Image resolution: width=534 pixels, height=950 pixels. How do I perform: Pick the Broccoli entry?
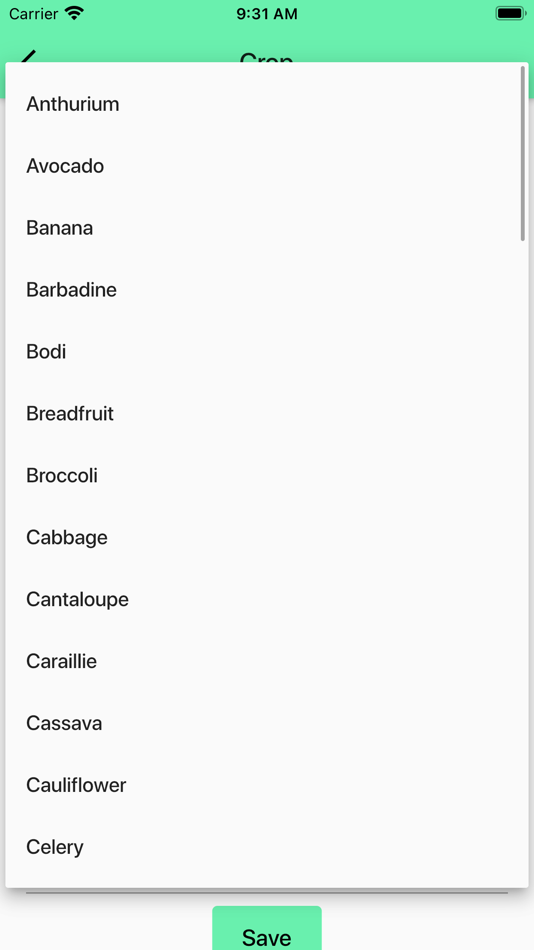coord(267,476)
